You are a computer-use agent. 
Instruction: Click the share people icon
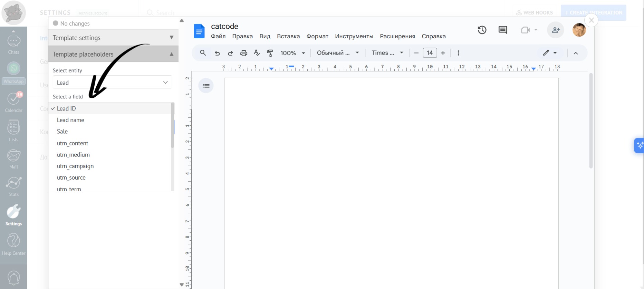click(555, 30)
